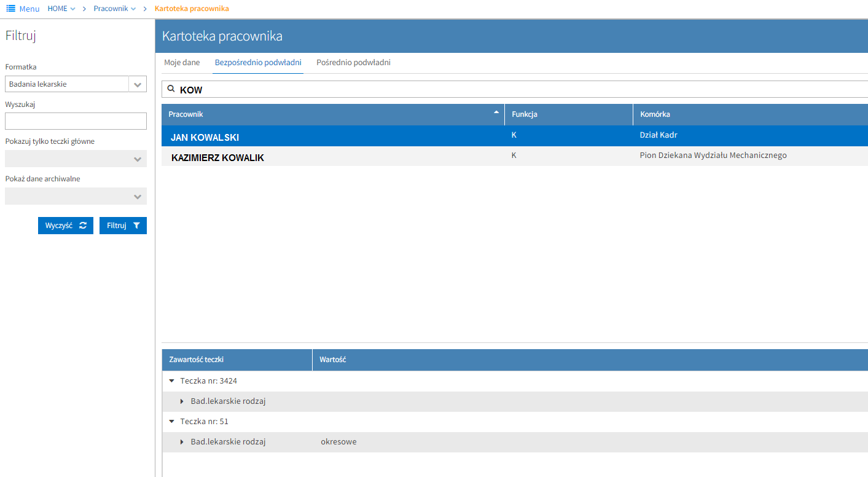
Task: Click the Filtruj button
Action: 123,226
